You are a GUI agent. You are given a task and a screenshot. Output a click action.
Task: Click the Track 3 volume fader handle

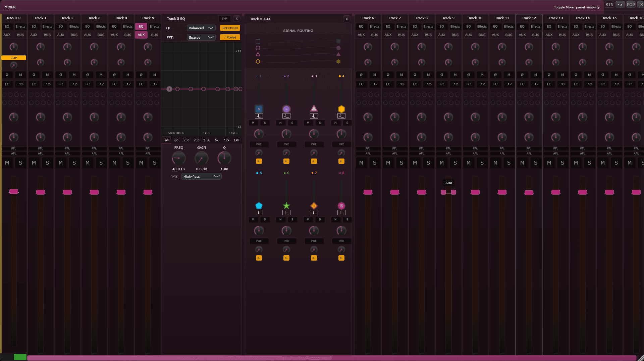[x=94, y=192]
